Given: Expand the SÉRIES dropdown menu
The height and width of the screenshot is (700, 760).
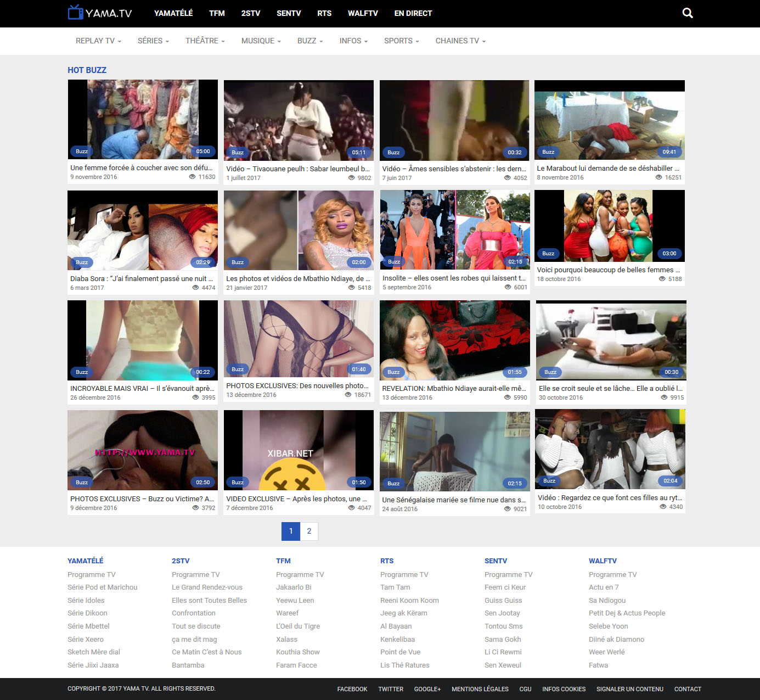Looking at the screenshot, I should [153, 41].
